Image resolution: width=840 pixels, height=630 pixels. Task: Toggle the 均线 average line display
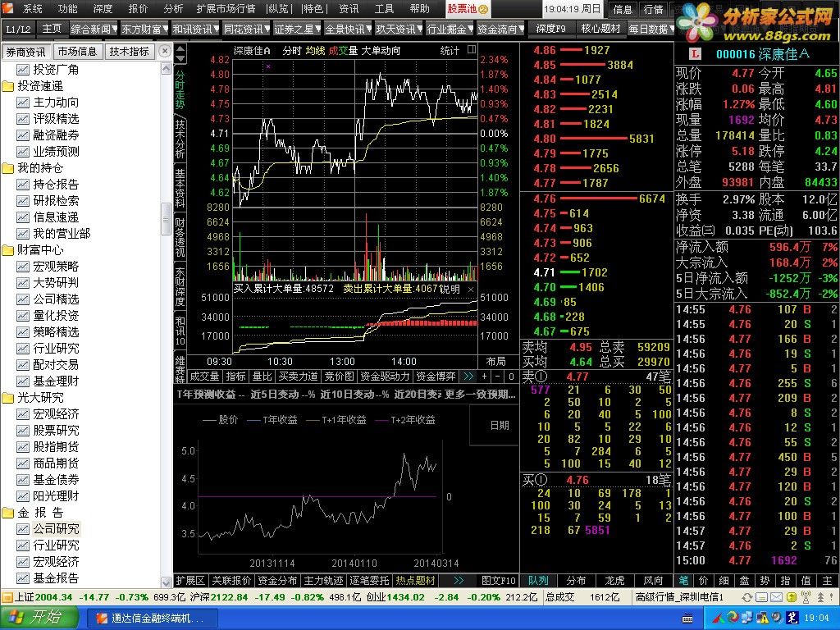point(316,50)
